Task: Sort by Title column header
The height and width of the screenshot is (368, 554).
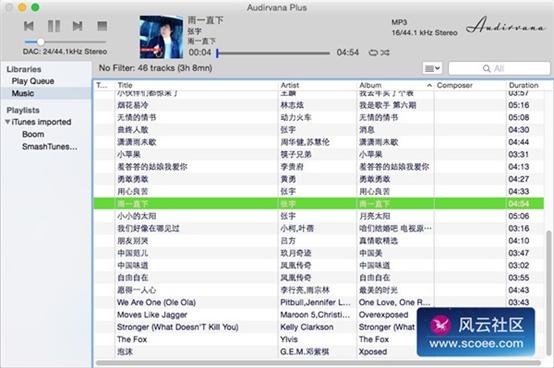Action: pyautogui.click(x=125, y=85)
